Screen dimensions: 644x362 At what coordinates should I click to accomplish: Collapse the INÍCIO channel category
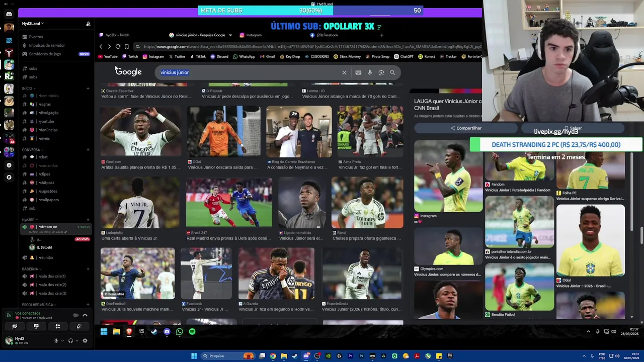click(x=28, y=88)
